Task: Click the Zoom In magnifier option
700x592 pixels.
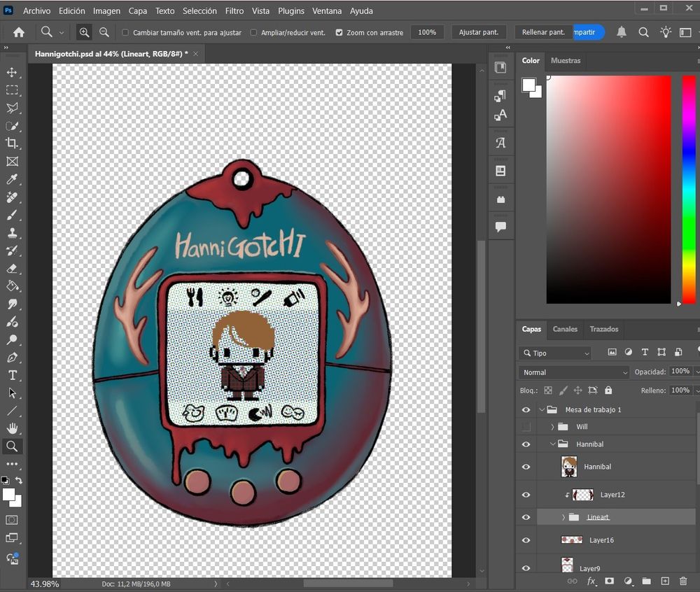Action: 84,32
